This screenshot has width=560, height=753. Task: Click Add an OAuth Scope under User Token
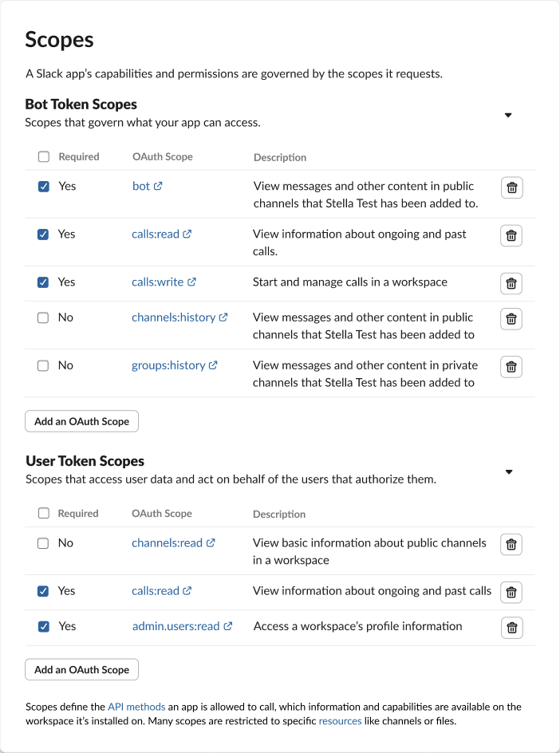tap(82, 669)
